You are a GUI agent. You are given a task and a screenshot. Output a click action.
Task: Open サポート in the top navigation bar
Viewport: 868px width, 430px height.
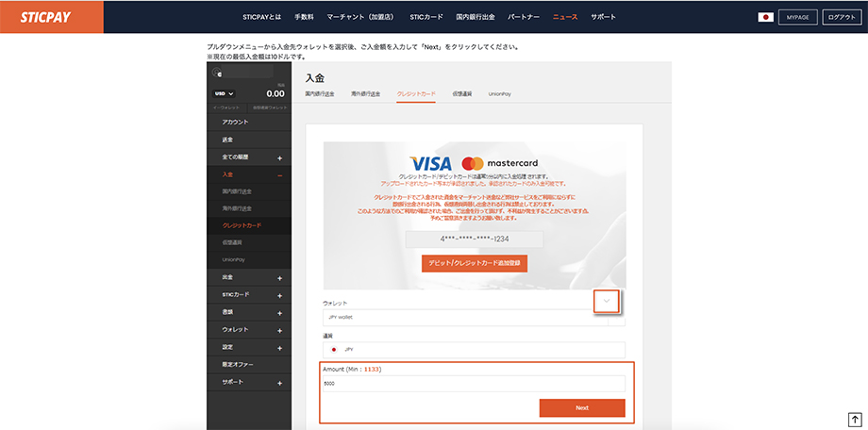[603, 17]
